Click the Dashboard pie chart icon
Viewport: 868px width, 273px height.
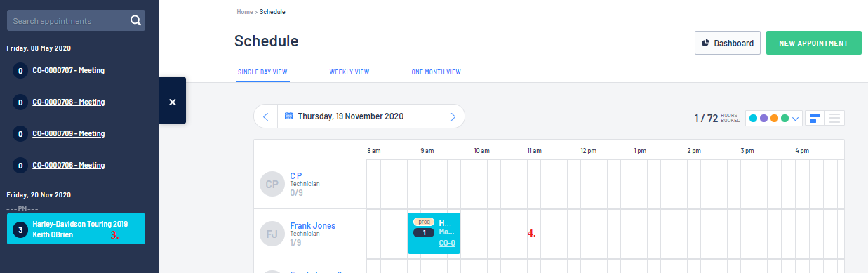click(706, 43)
